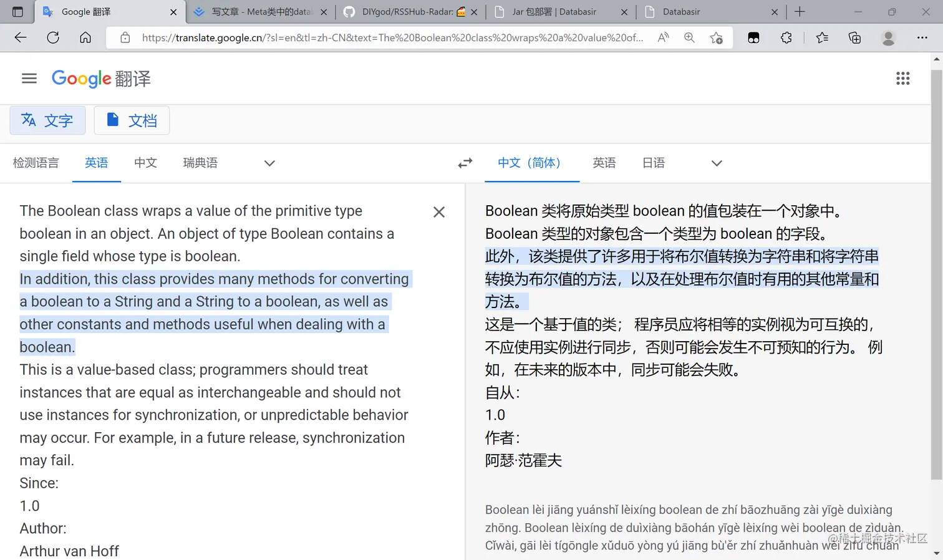Image resolution: width=943 pixels, height=560 pixels.
Task: Close the Jar 包部署 tab
Action: coord(624,12)
